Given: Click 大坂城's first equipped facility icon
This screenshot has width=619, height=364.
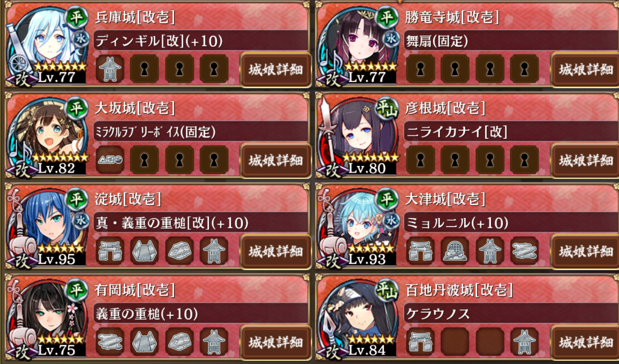Looking at the screenshot, I should (110, 160).
